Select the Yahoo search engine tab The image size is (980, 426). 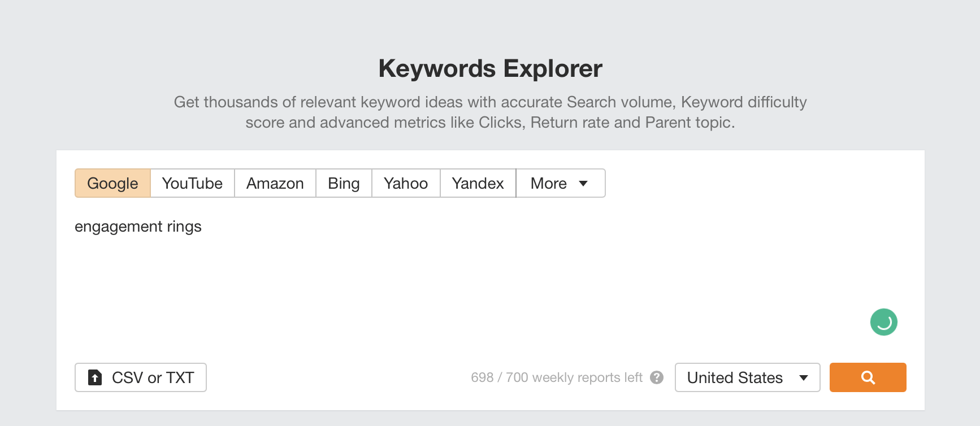click(405, 183)
